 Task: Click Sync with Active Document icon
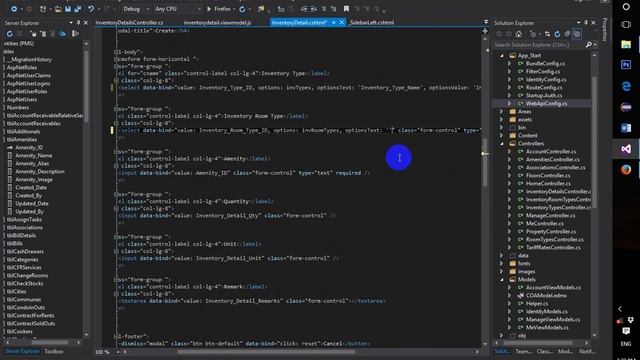[547, 34]
